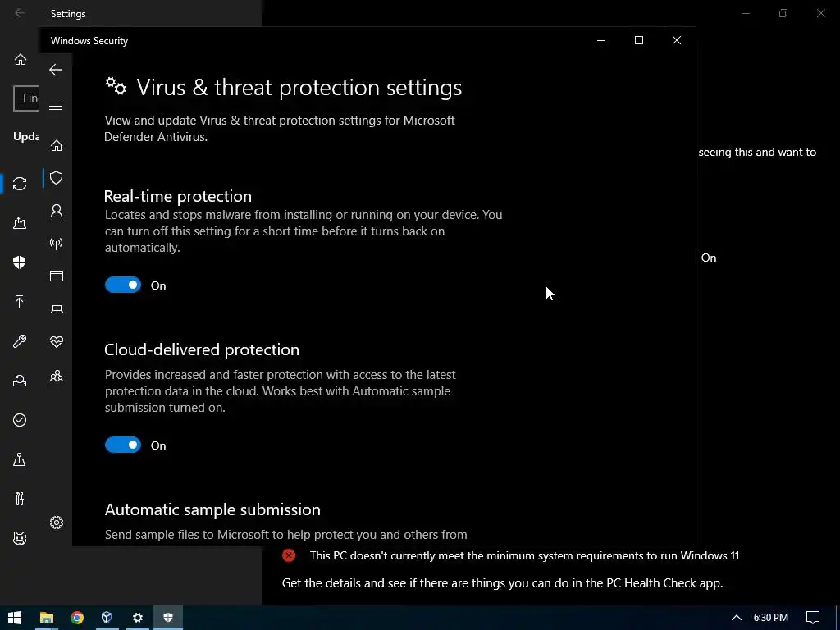Open Device security laptop icon
840x630 pixels.
[57, 309]
